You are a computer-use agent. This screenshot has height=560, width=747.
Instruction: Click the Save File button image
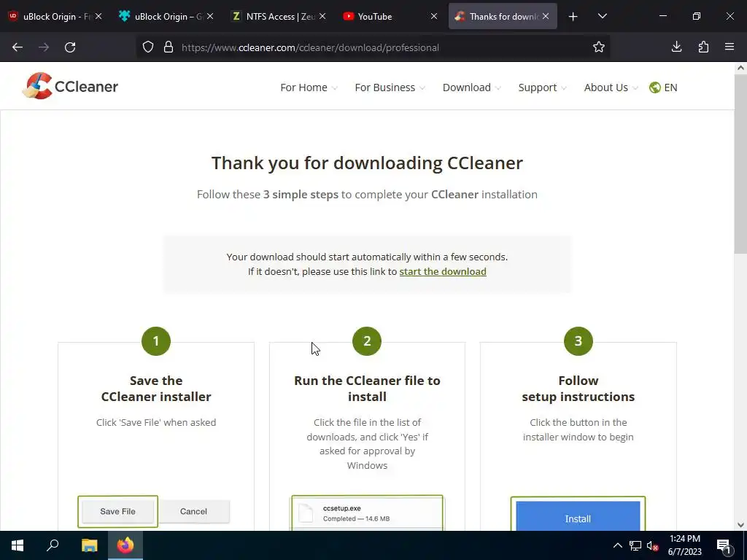pyautogui.click(x=117, y=511)
